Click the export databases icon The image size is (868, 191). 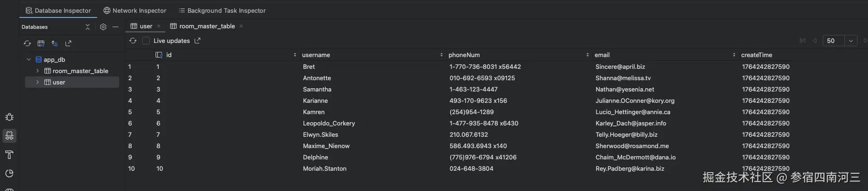click(68, 43)
